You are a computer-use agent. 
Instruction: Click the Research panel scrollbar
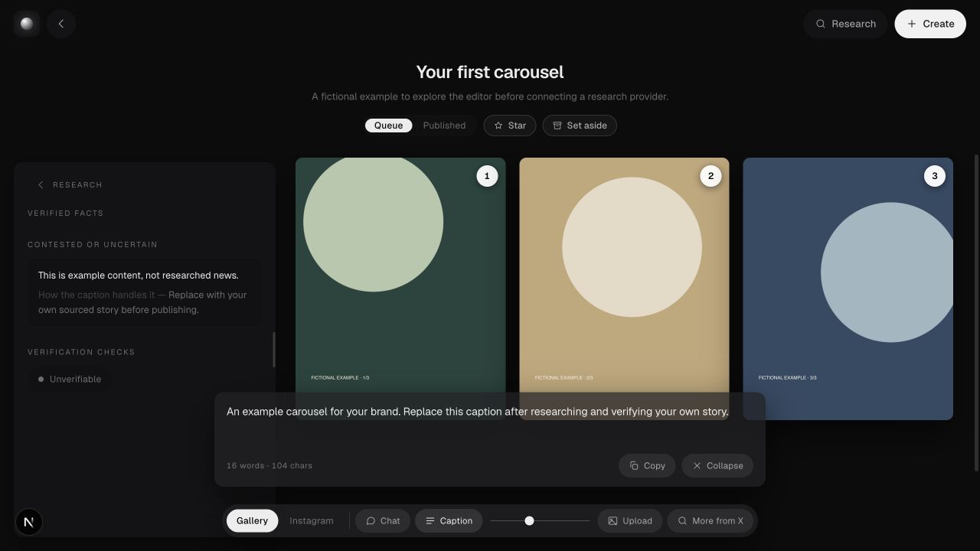(x=273, y=350)
